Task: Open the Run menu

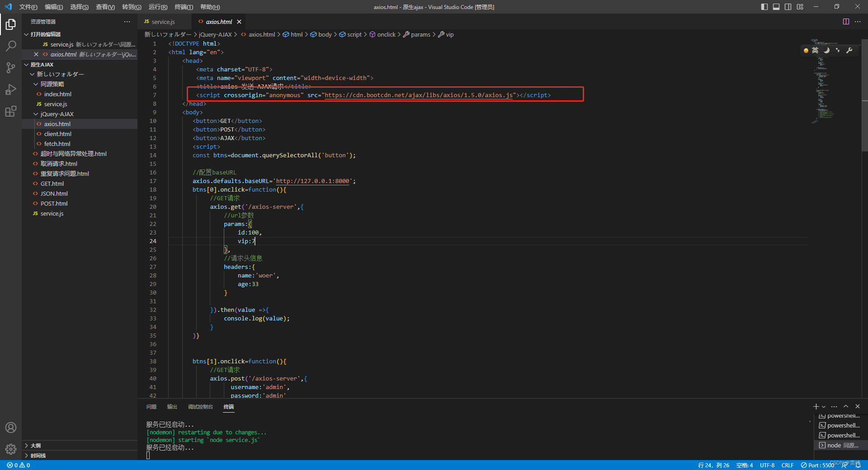Action: 158,7
